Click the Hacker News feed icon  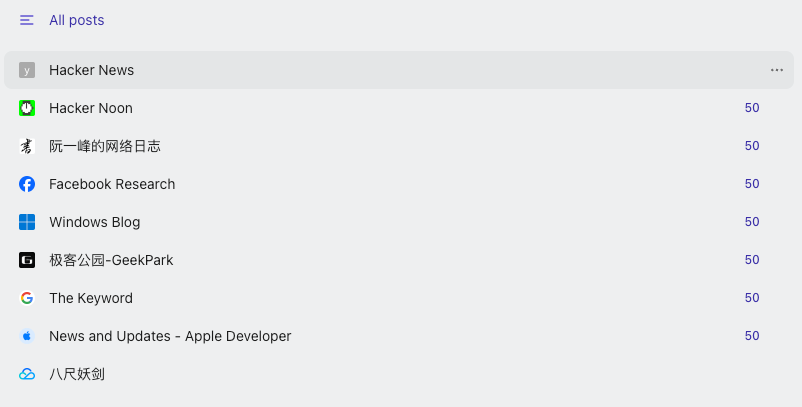pos(27,70)
